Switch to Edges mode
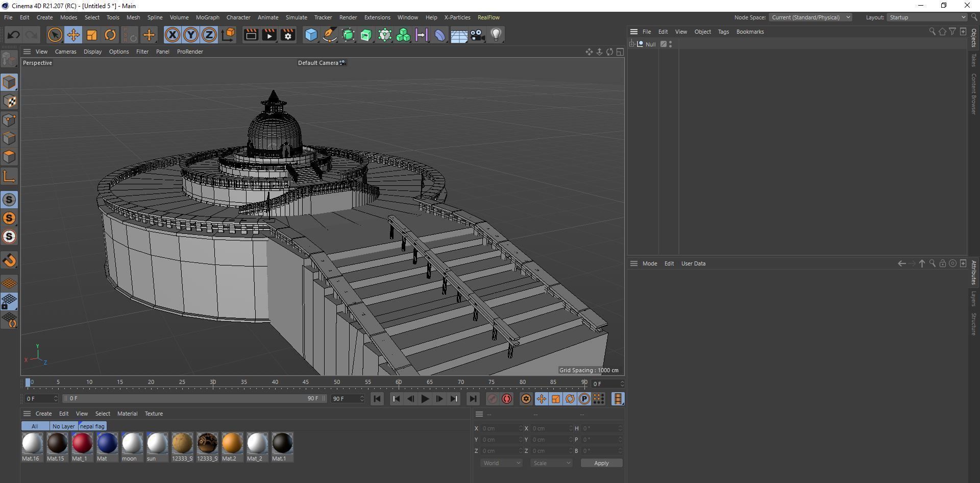This screenshot has width=980, height=483. click(x=9, y=138)
